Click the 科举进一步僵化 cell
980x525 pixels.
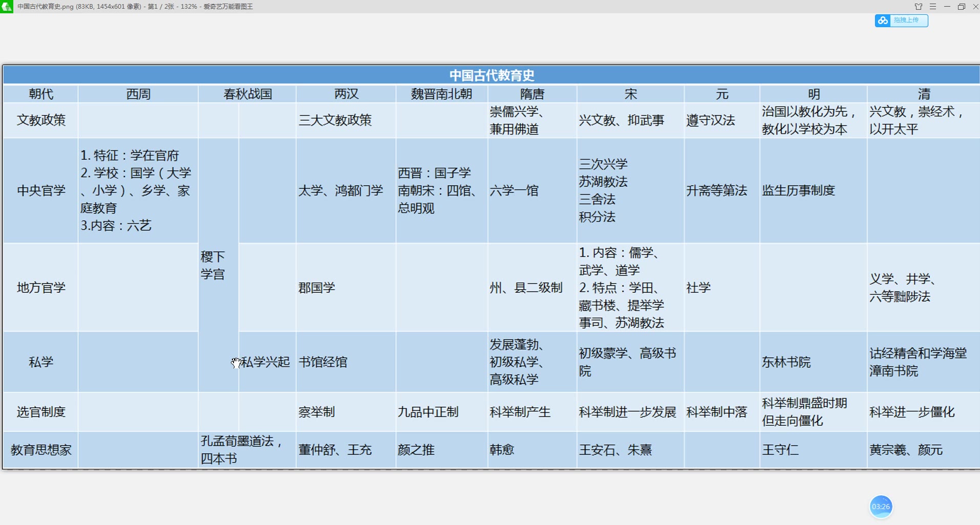pos(924,412)
